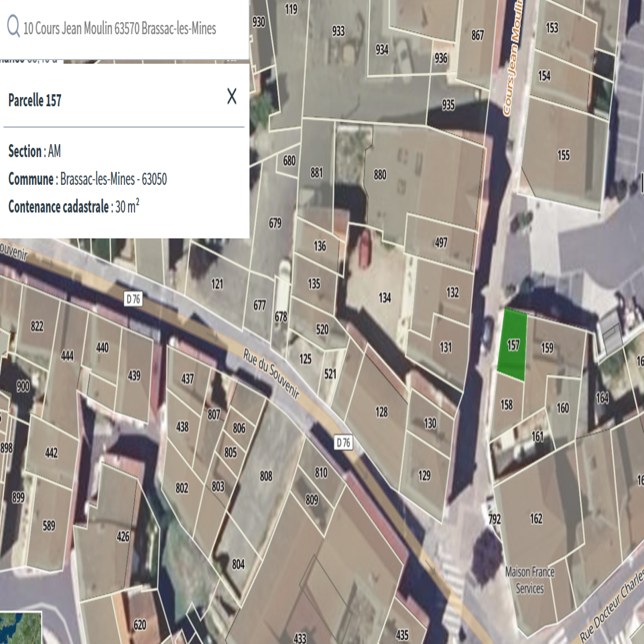Select parcel 880 on the map
644x644 pixels.
(380, 175)
